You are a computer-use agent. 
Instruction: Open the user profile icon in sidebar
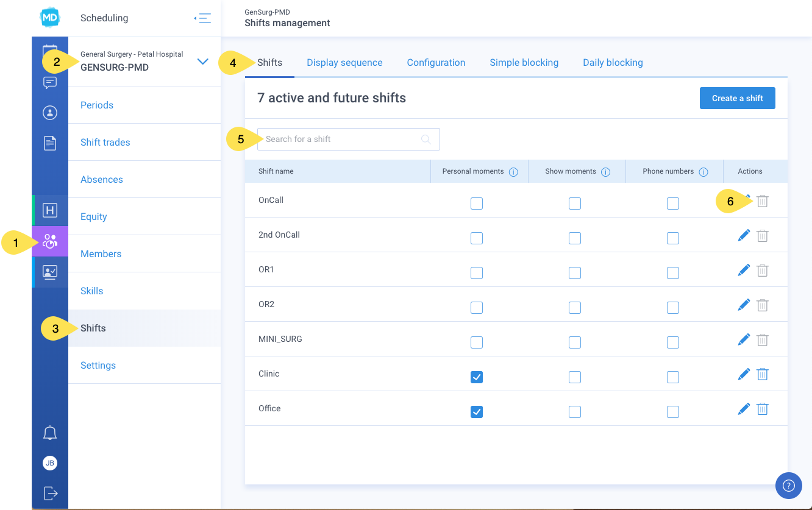click(50, 113)
